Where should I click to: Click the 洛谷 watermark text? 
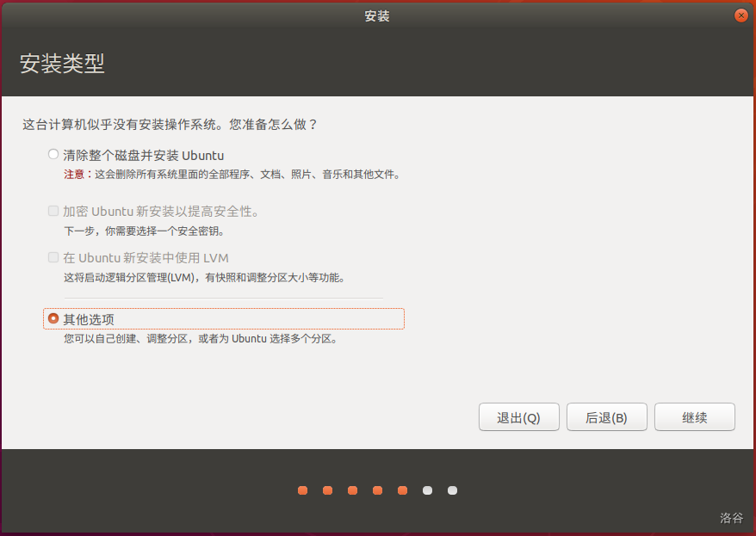[731, 518]
